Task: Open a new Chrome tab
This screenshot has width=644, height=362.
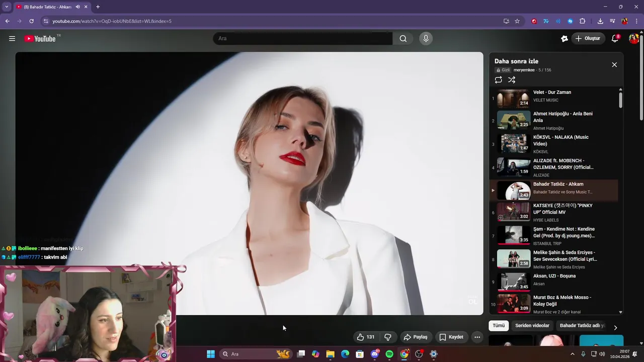Action: pos(98,7)
